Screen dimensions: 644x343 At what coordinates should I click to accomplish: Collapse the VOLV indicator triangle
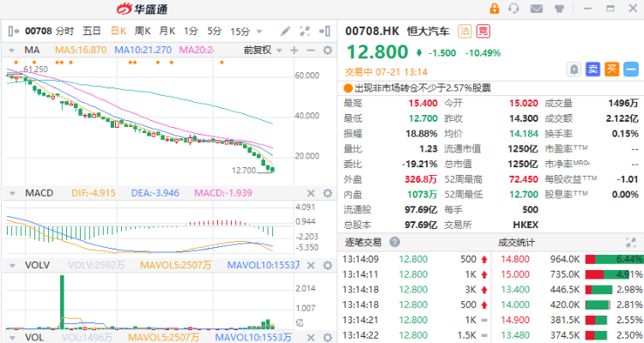[x=12, y=266]
